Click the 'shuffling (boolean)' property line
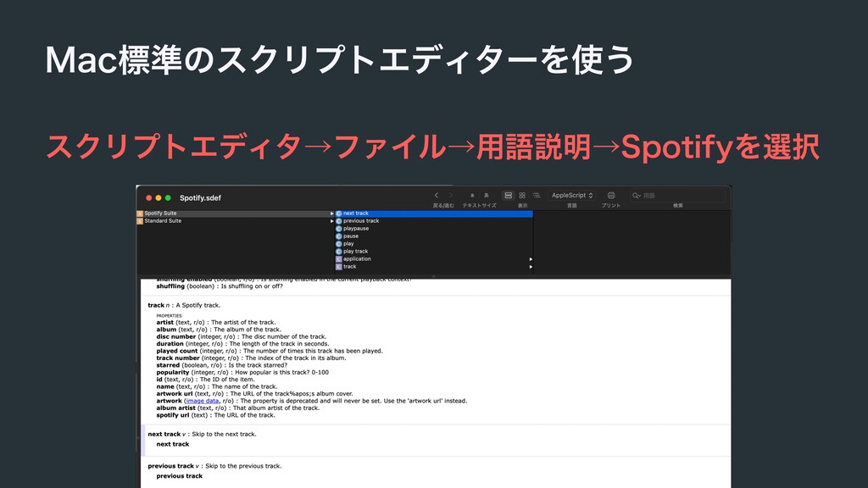 click(220, 286)
